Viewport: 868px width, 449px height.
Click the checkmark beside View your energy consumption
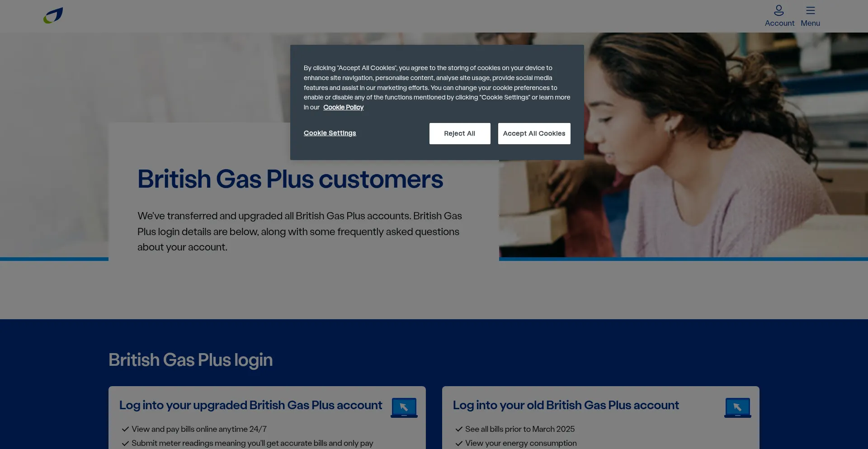(459, 443)
